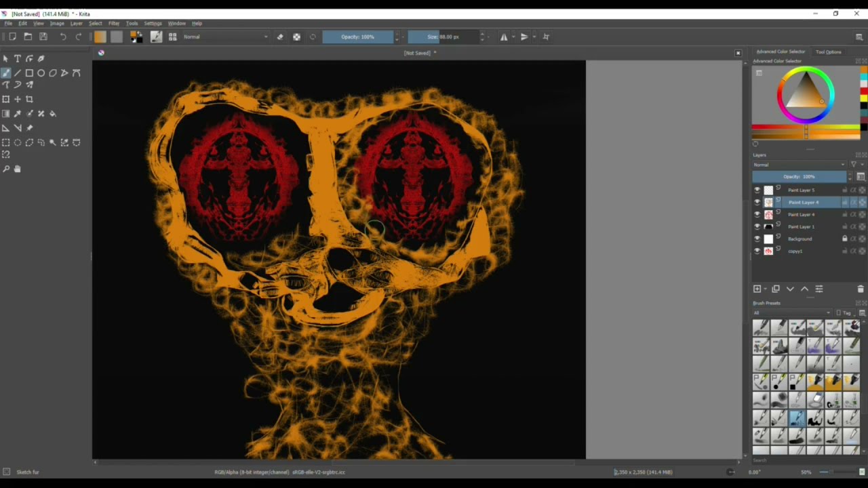Select the Contiguous Selection magic wand
The height and width of the screenshot is (488, 868).
53,142
